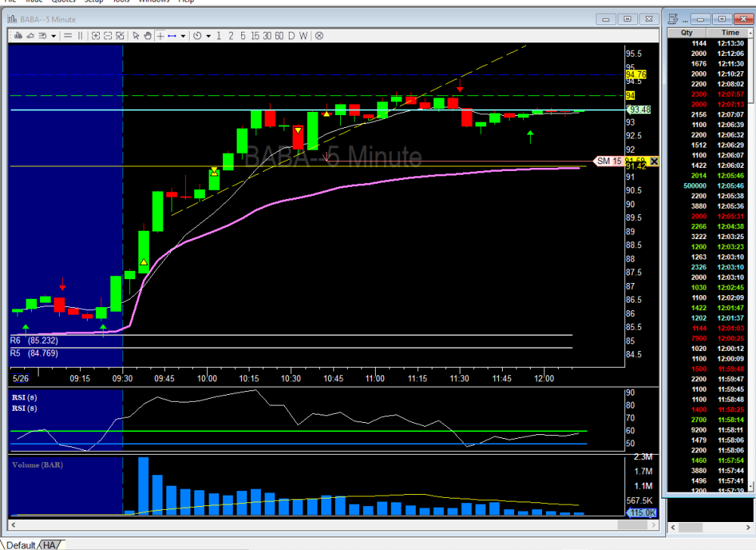756x550 pixels.
Task: Click chart horizontal scrollbar right arrow
Action: pyautogui.click(x=654, y=524)
